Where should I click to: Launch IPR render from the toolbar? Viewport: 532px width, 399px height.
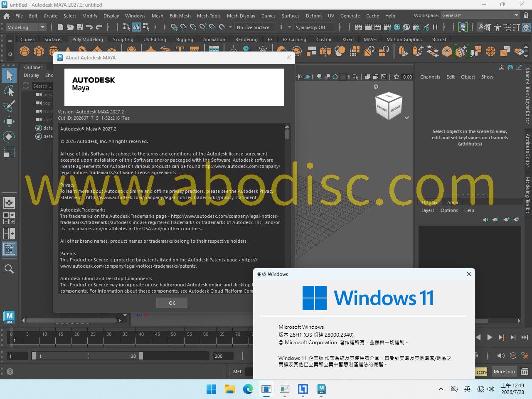tap(378, 27)
